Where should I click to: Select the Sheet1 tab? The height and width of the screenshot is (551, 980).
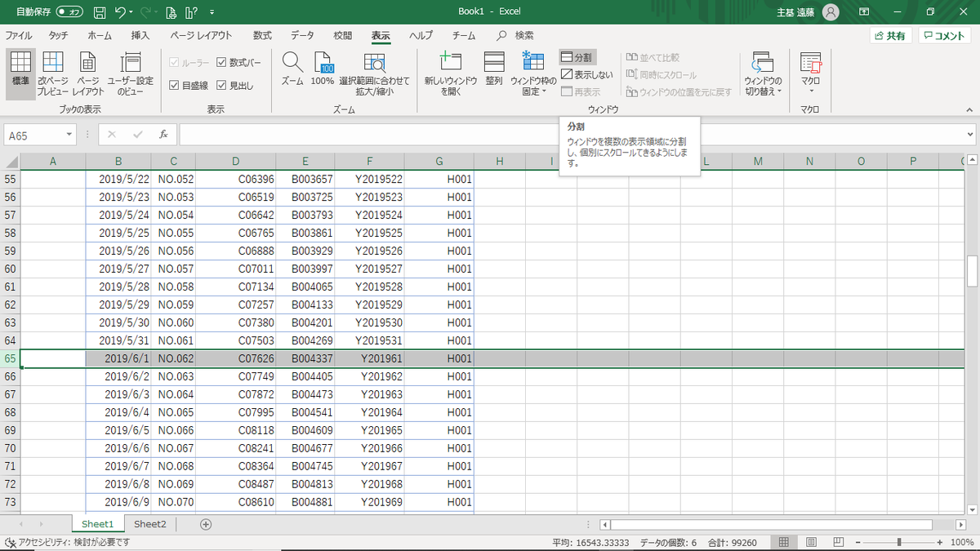pos(97,524)
